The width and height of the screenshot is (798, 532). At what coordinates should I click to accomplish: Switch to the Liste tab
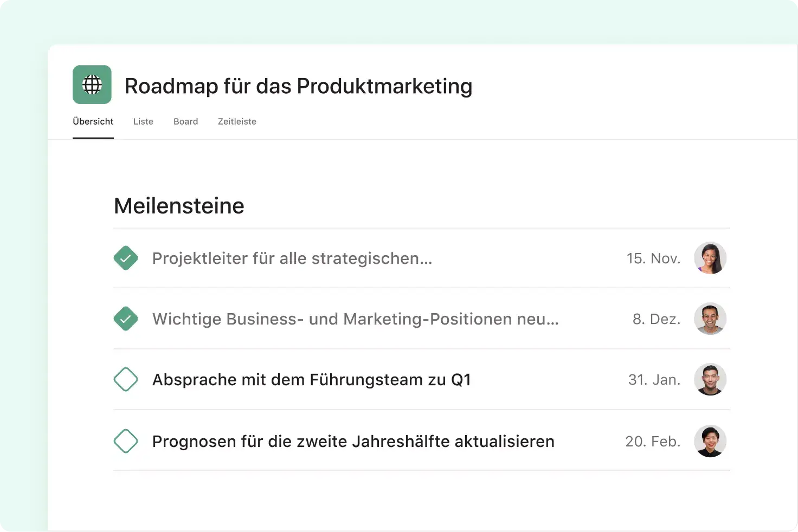(x=143, y=121)
